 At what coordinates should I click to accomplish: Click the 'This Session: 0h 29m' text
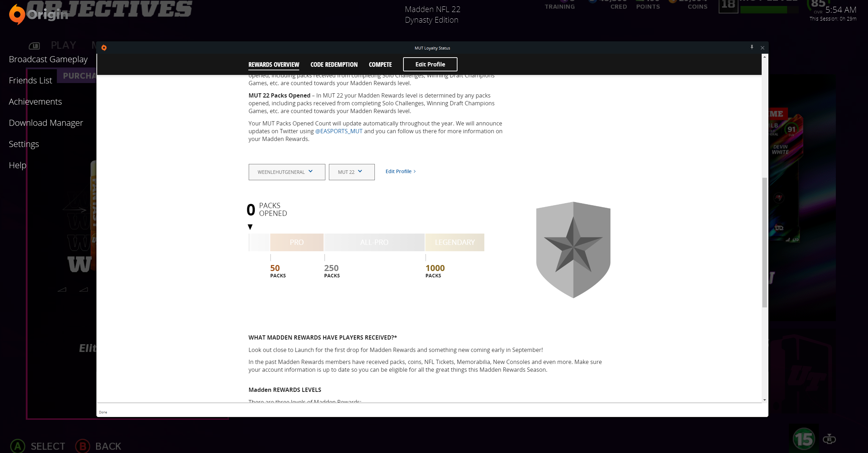click(x=833, y=19)
